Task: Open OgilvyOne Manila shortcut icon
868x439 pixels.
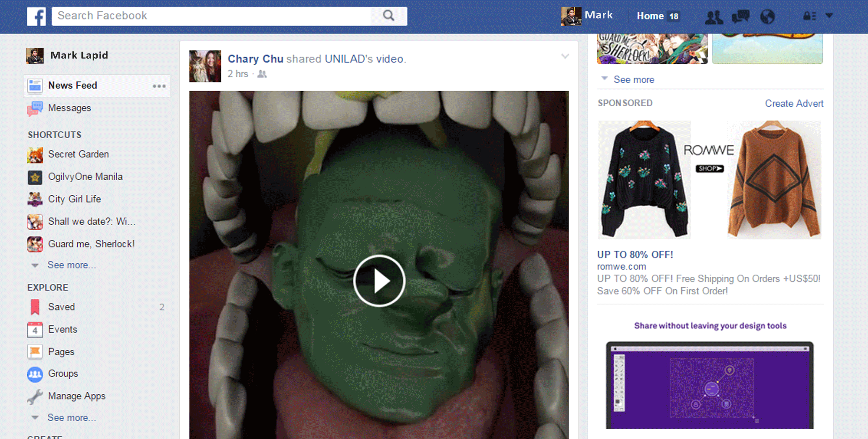Action: 35,177
